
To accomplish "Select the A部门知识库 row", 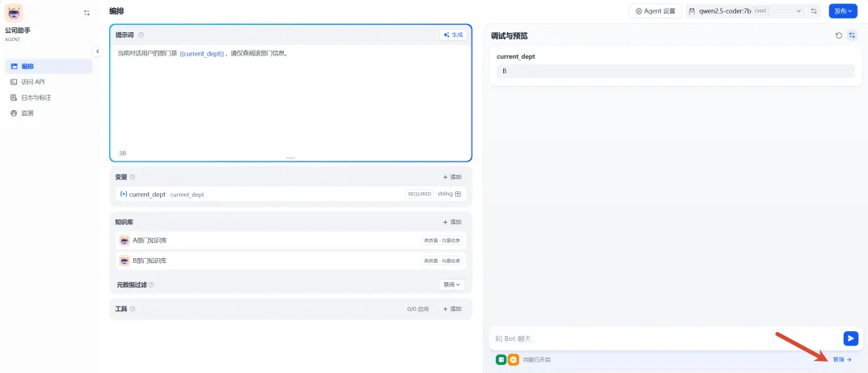I will (291, 240).
